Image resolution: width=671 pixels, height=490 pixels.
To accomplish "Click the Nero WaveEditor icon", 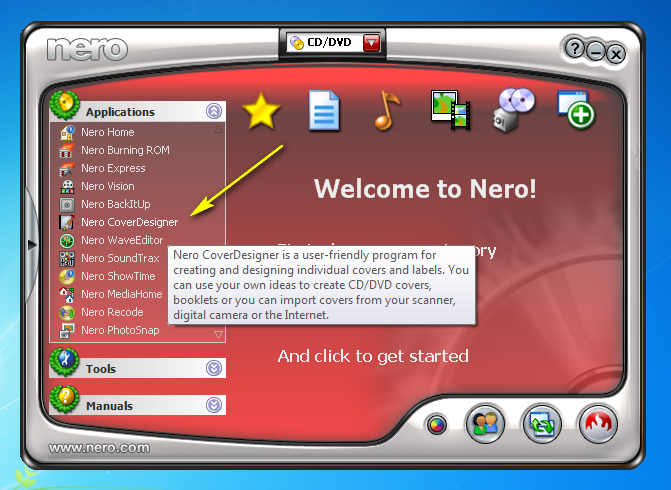I will [x=67, y=241].
